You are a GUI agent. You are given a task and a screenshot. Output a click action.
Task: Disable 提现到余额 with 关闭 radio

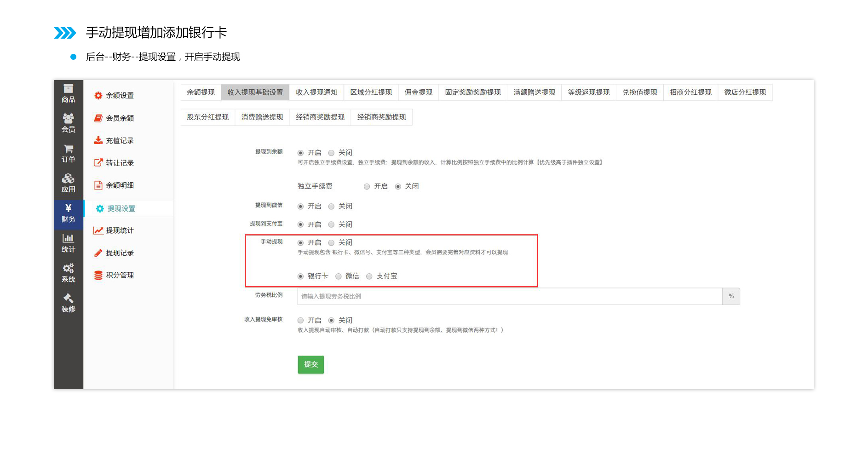click(331, 153)
